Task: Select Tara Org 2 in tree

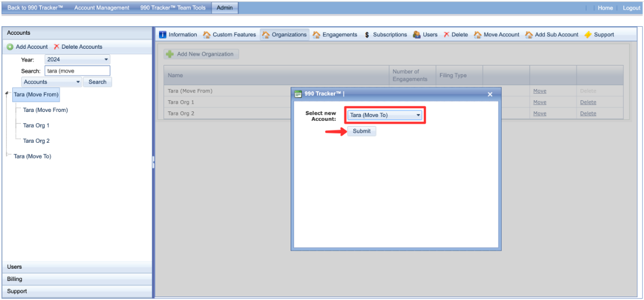Action: 36,141
